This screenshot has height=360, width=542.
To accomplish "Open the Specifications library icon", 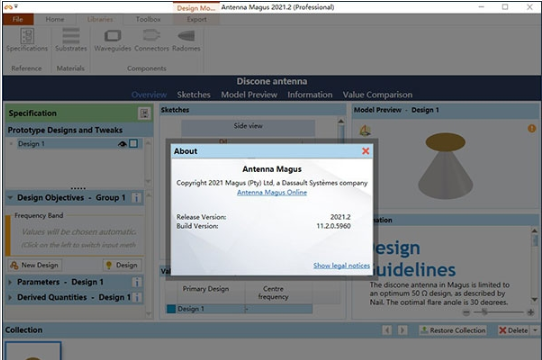I will [x=27, y=40].
